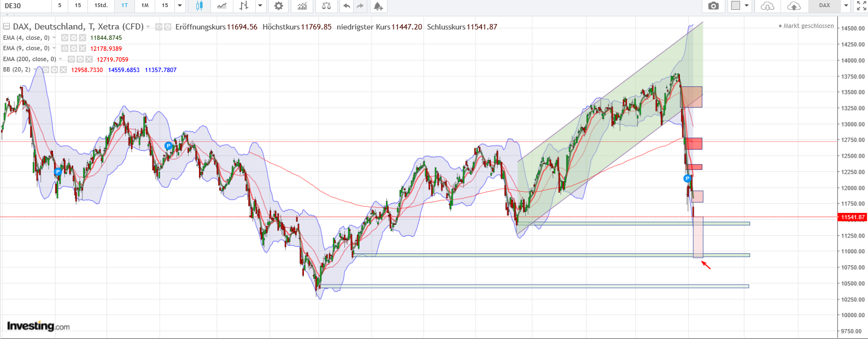Take a chart snapshot with the camera icon

point(713,6)
